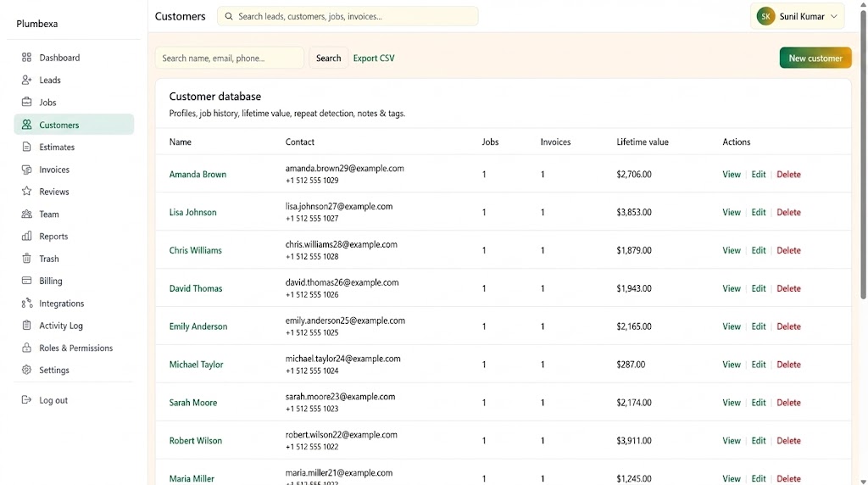The height and width of the screenshot is (485, 868).
Task: View Robert Wilson's profile
Action: [x=732, y=441]
